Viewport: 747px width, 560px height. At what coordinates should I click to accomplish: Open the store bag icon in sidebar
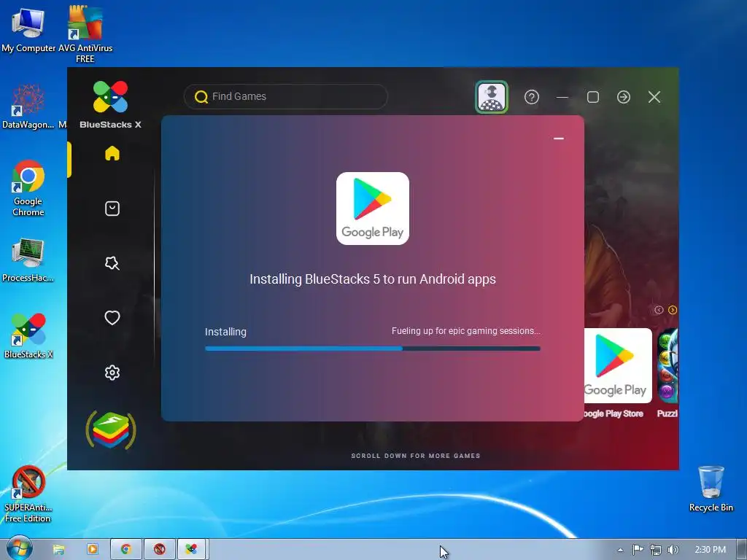(x=112, y=209)
